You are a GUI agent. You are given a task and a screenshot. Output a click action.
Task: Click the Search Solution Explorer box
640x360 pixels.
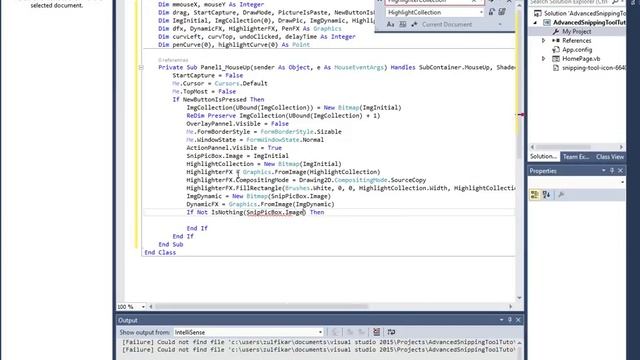pos(569,2)
